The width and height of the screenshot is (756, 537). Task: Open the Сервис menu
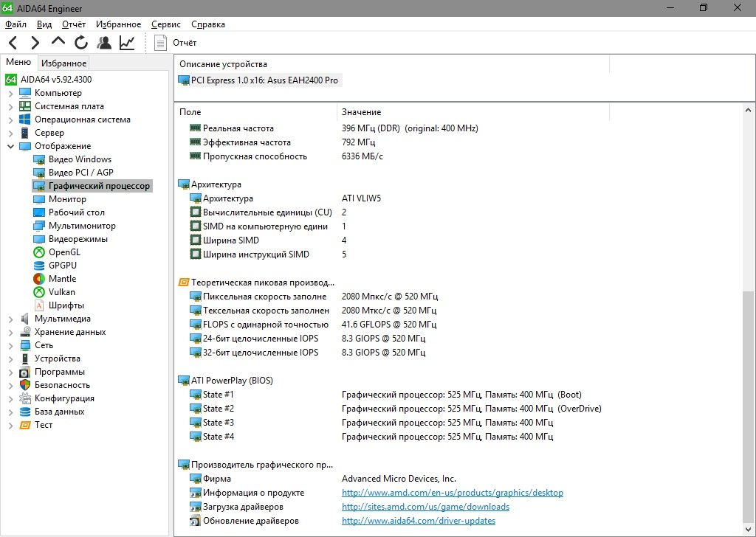166,24
